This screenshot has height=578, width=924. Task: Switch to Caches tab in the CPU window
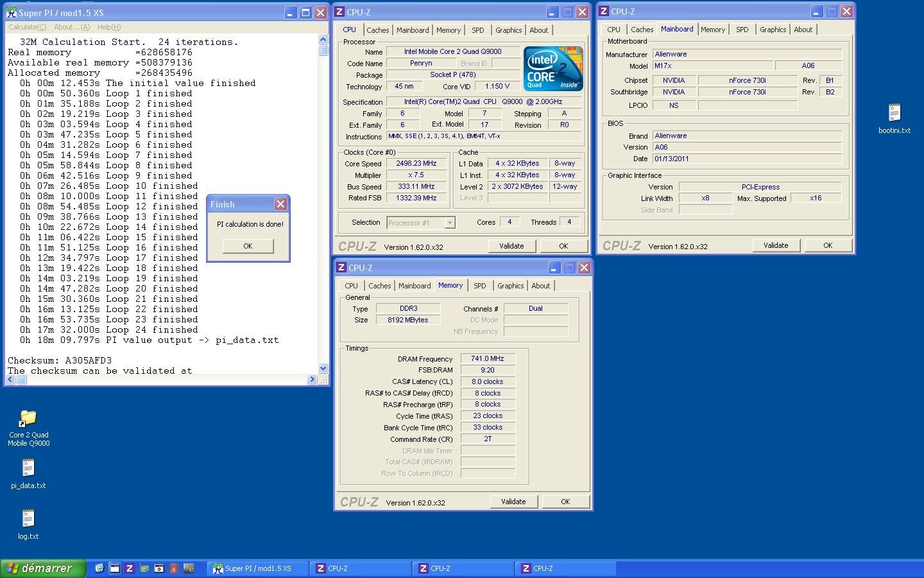coord(377,30)
